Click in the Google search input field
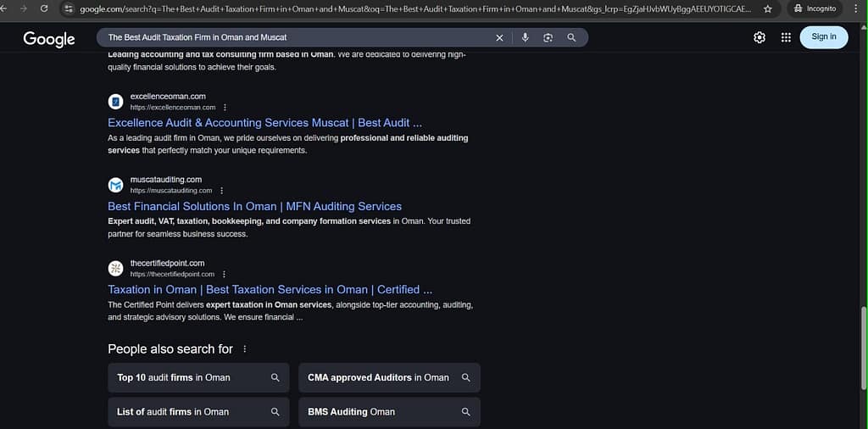Screen dimensions: 868x429 coord(296,37)
